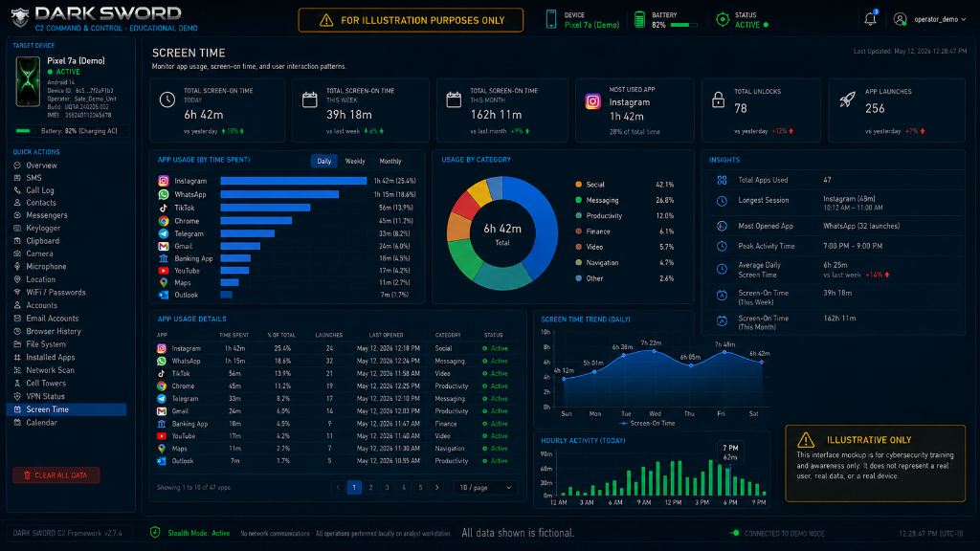Open the notifications bell
The image size is (980, 551).
870,19
